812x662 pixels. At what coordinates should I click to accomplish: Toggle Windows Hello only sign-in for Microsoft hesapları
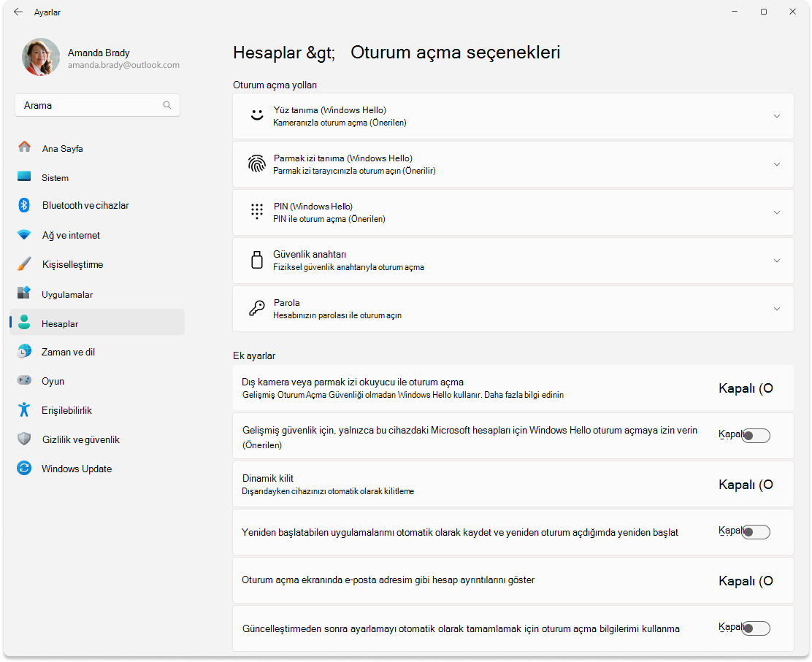[x=756, y=436]
